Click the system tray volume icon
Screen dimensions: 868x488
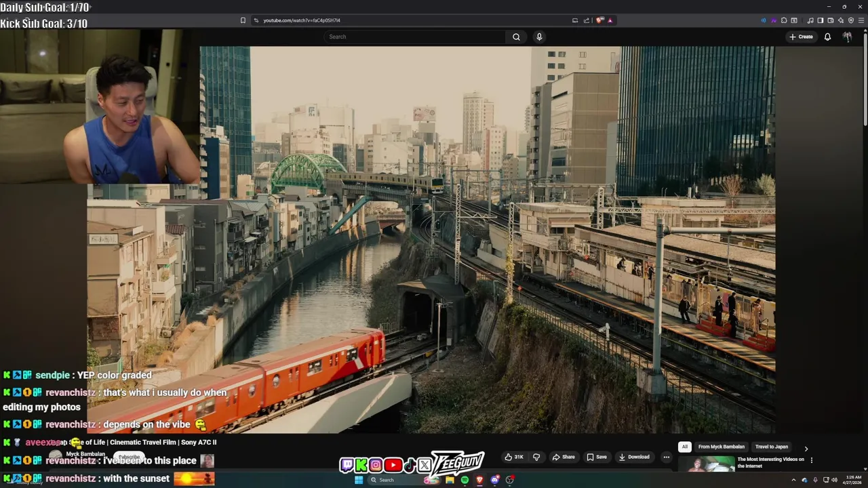point(834,480)
